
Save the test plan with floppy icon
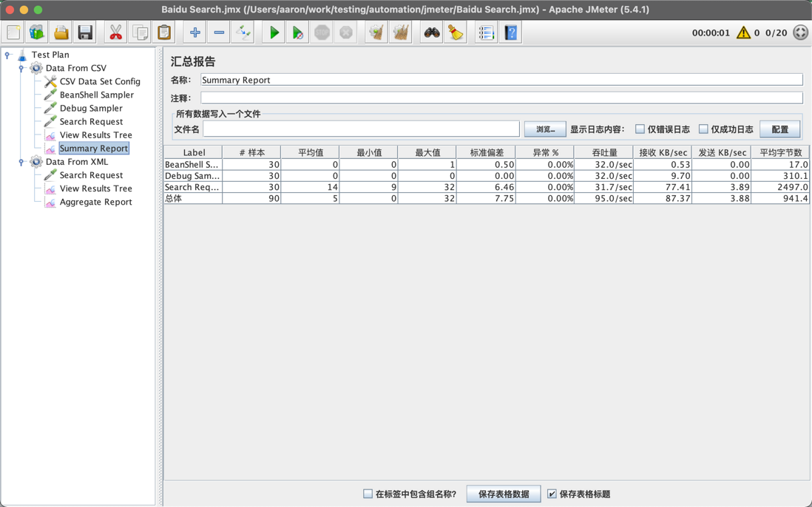point(85,33)
